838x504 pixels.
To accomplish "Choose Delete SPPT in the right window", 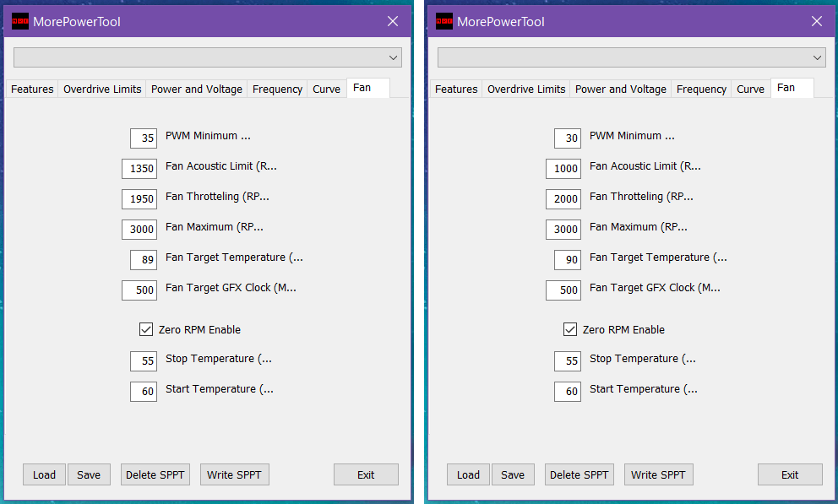I will point(580,474).
